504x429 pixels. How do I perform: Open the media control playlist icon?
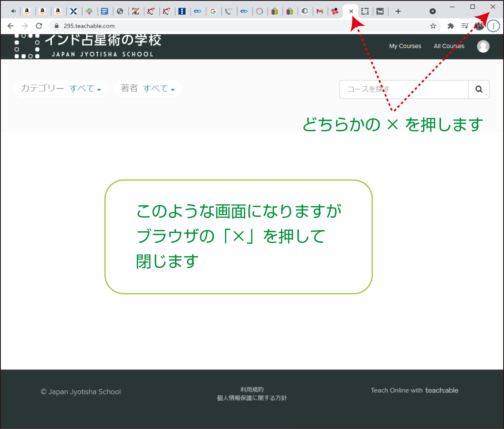click(x=465, y=26)
